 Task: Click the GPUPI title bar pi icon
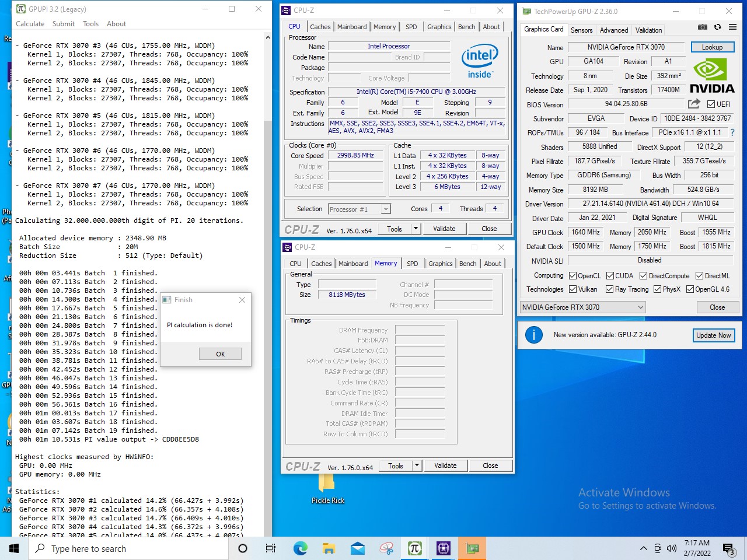[x=21, y=9]
